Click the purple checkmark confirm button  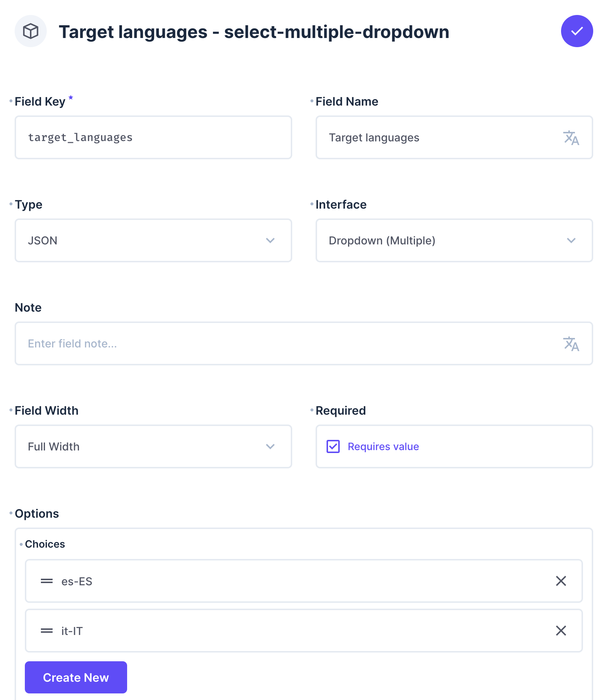point(577,31)
